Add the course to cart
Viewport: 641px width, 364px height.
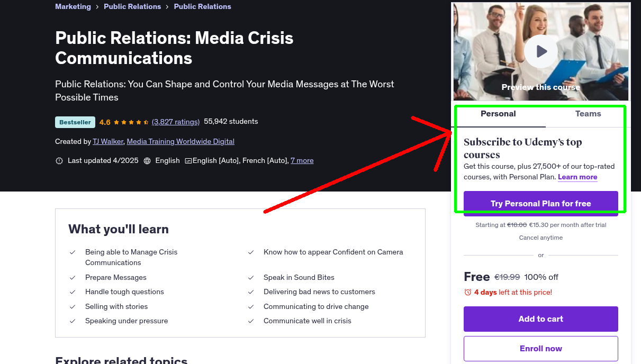coord(541,319)
